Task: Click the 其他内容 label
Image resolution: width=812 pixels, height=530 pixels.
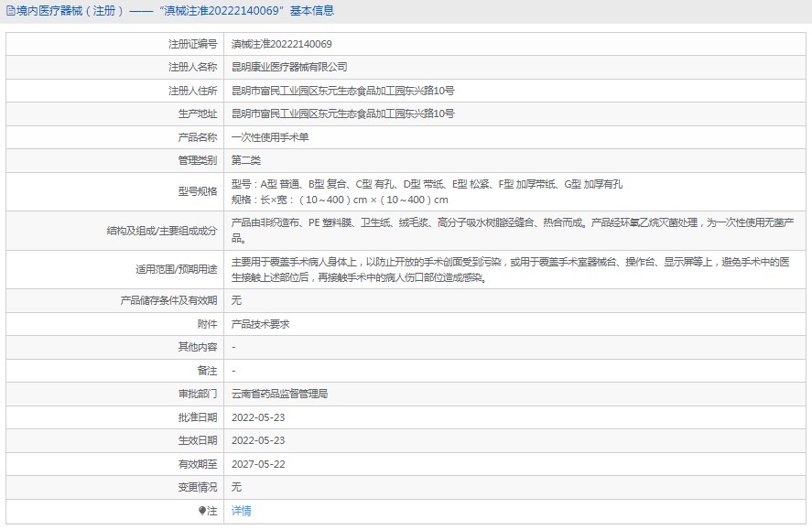Action: (x=198, y=347)
